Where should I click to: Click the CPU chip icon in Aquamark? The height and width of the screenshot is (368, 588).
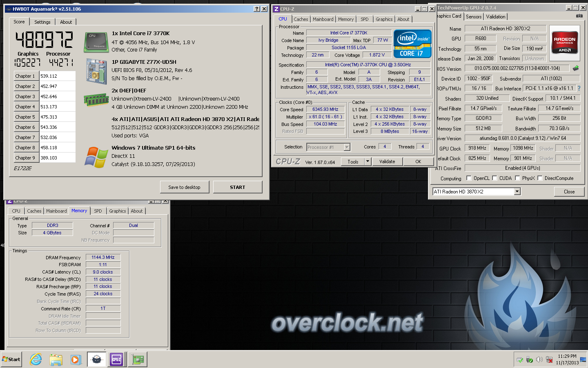(96, 43)
